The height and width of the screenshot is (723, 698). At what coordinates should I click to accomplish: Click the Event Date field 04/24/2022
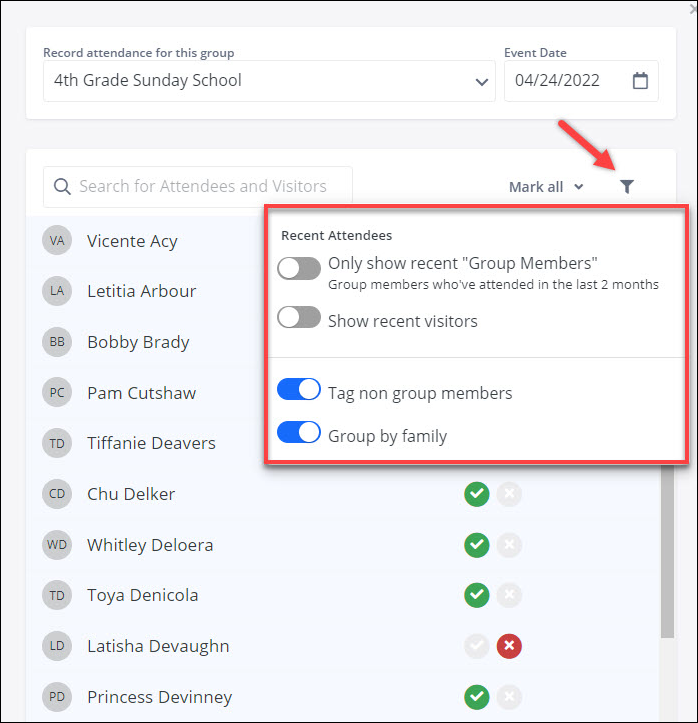pyautogui.click(x=565, y=81)
